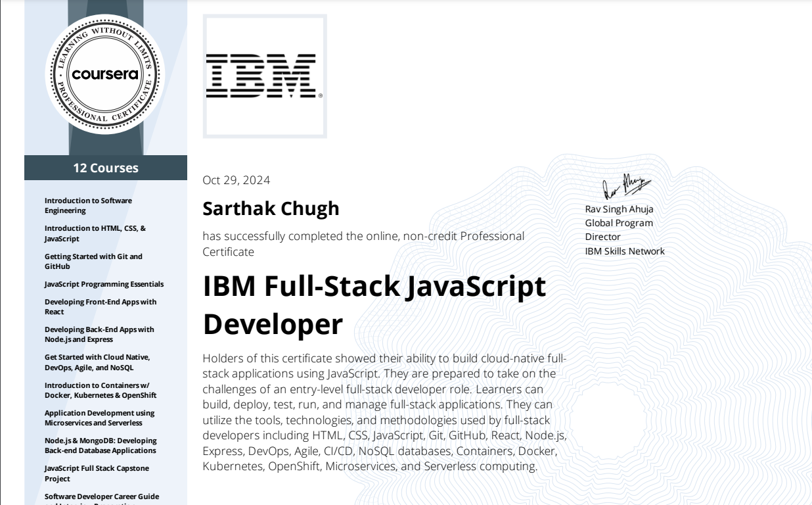Select the '12 Courses' banner heading
This screenshot has height=505, width=812.
pyautogui.click(x=106, y=168)
